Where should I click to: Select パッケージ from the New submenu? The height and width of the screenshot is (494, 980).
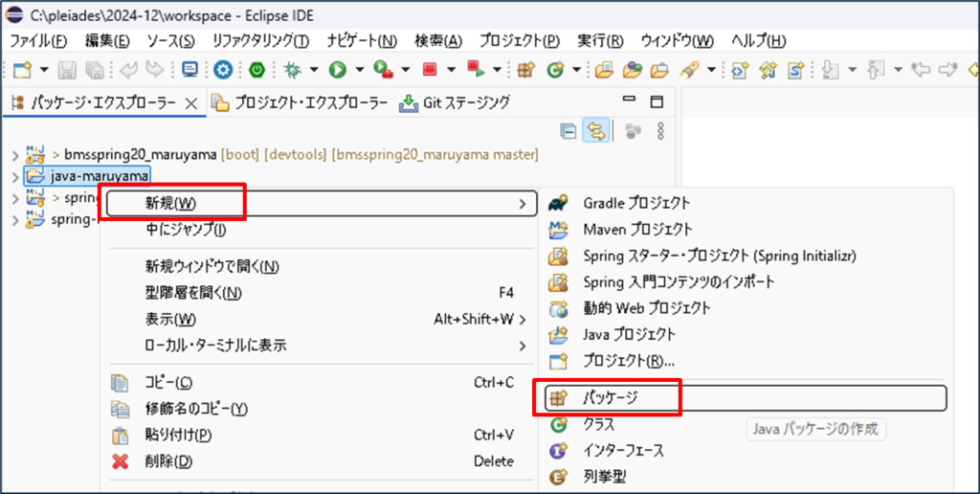(610, 397)
